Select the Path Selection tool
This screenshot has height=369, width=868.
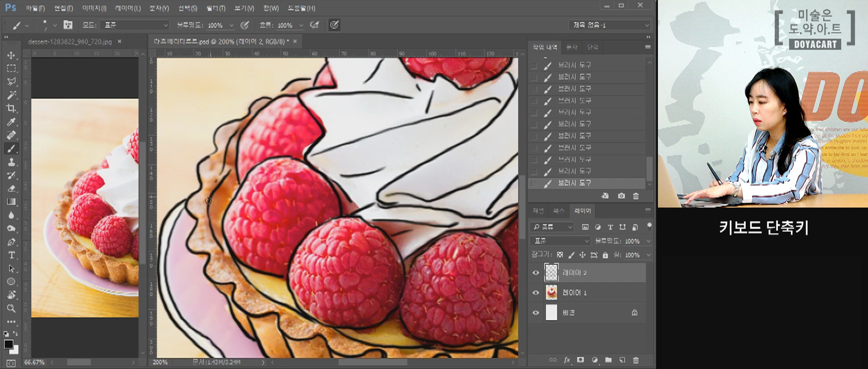click(12, 268)
